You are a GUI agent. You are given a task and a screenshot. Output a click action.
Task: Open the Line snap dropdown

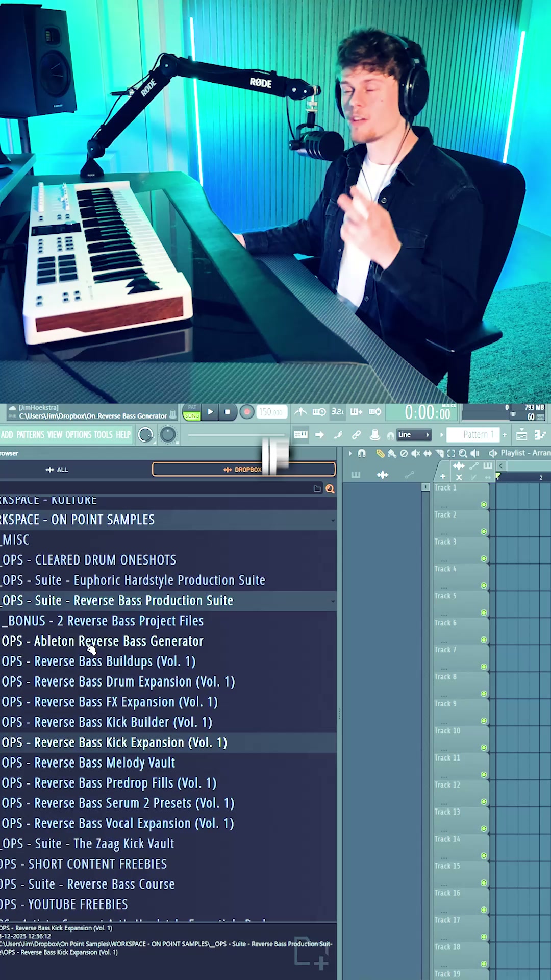pos(414,435)
